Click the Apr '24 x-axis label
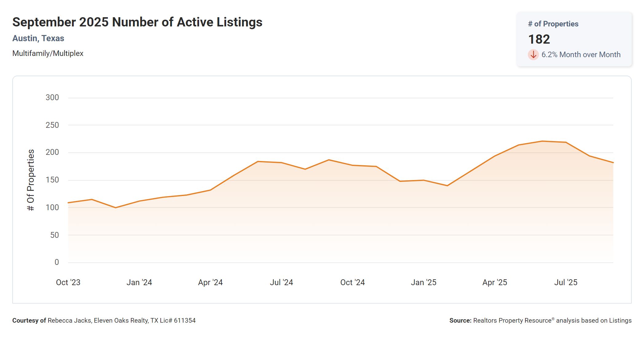The height and width of the screenshot is (338, 644). point(210,282)
